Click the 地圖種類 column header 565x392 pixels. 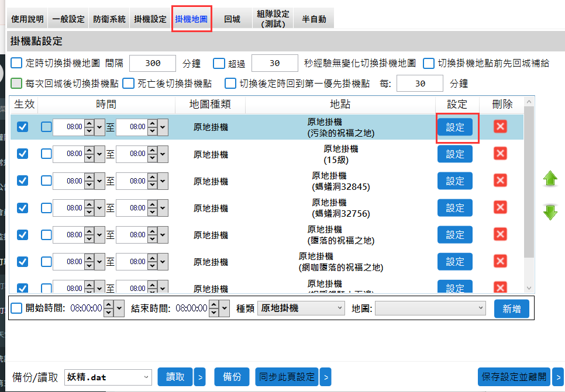click(x=210, y=105)
